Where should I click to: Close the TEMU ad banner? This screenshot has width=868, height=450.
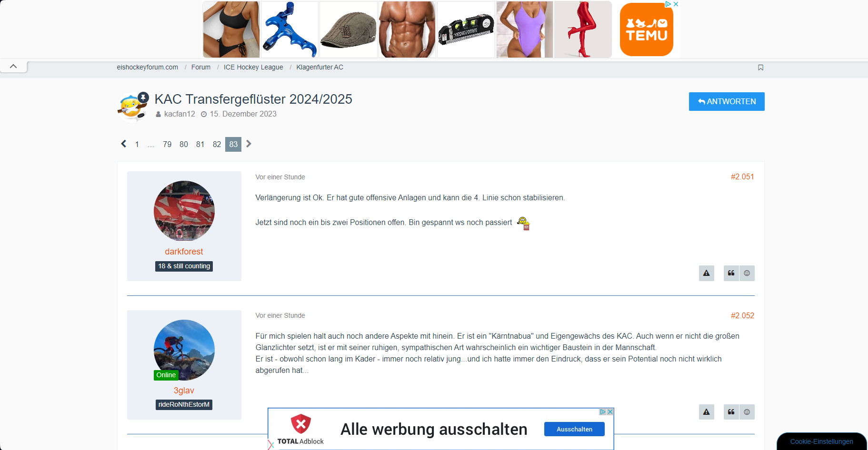[676, 4]
